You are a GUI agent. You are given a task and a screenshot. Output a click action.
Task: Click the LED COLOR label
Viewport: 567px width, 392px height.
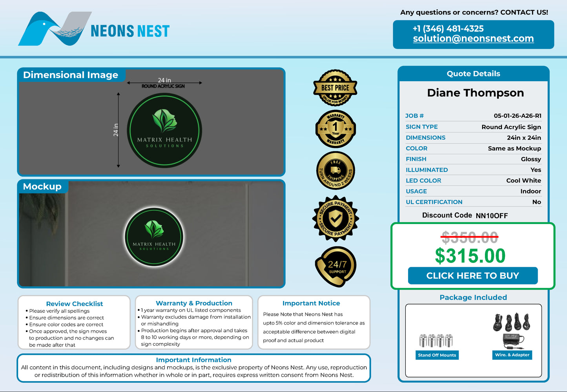[x=423, y=181]
